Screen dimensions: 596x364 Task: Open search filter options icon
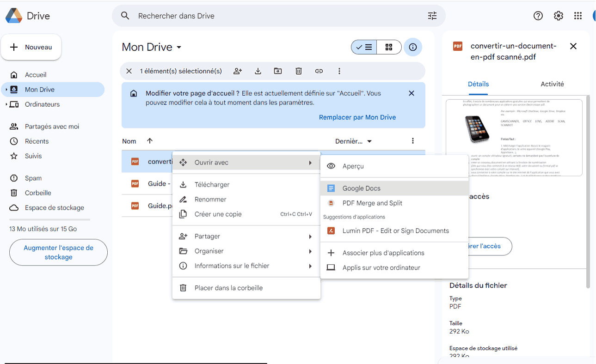(432, 16)
